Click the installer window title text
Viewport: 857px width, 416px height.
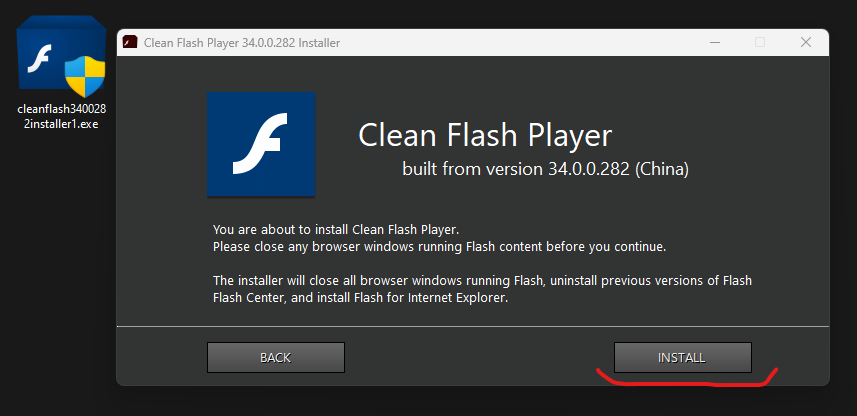pyautogui.click(x=242, y=43)
